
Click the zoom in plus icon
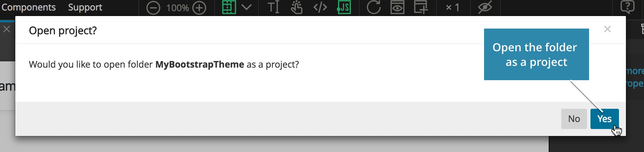(x=199, y=8)
